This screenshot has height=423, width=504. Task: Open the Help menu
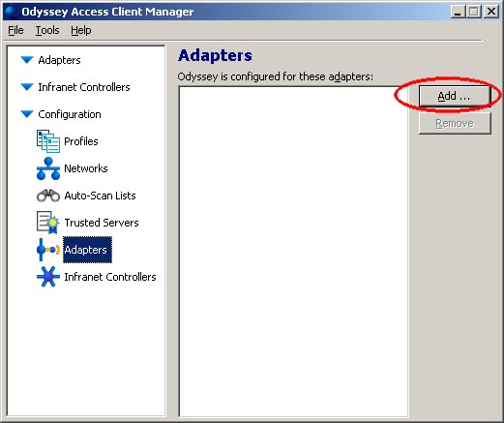(81, 30)
